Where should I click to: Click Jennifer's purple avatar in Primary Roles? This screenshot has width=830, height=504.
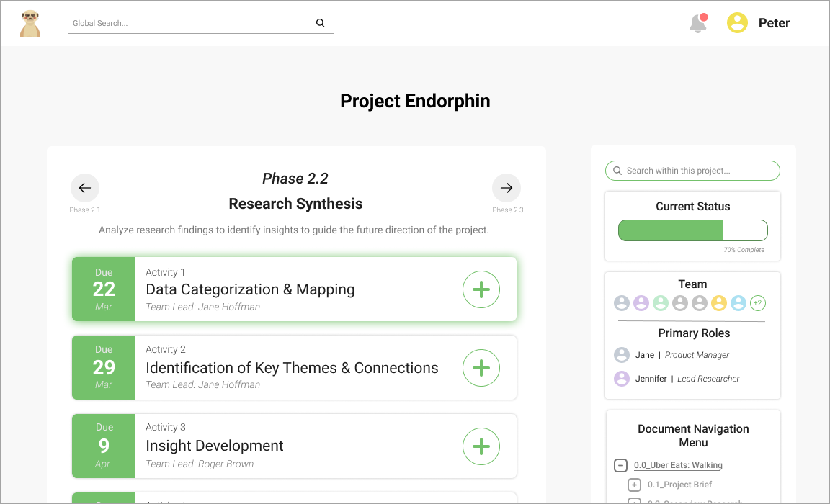click(x=622, y=379)
